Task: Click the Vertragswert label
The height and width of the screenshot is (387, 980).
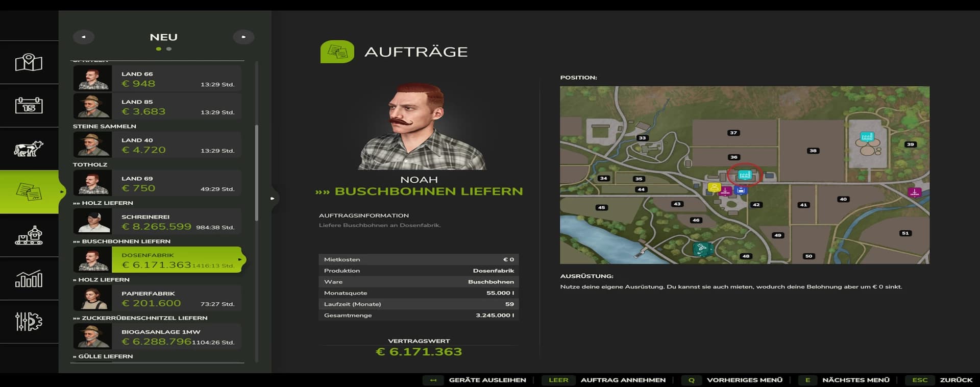Action: pyautogui.click(x=419, y=341)
